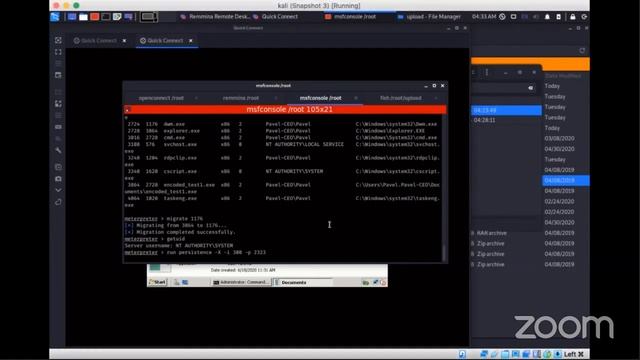
Task: Click the 04:33 AM panel clock
Action: coord(484,17)
